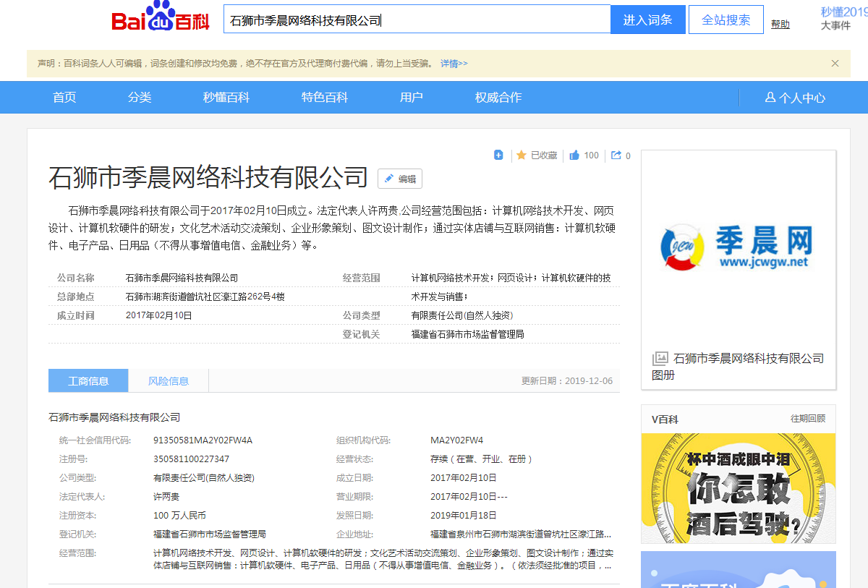Click the share arrow icon
The height and width of the screenshot is (588, 868).
click(x=616, y=155)
